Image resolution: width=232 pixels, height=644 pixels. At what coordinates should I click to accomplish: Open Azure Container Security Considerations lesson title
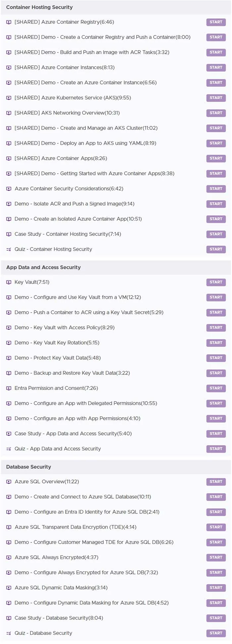(x=69, y=189)
